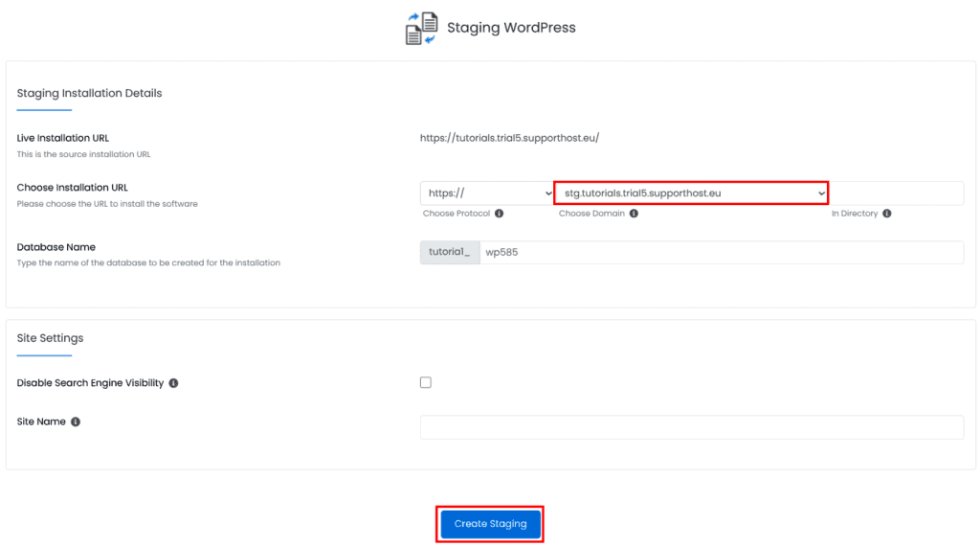
Task: Click info icon next to Choose Protocol
Action: pos(499,214)
